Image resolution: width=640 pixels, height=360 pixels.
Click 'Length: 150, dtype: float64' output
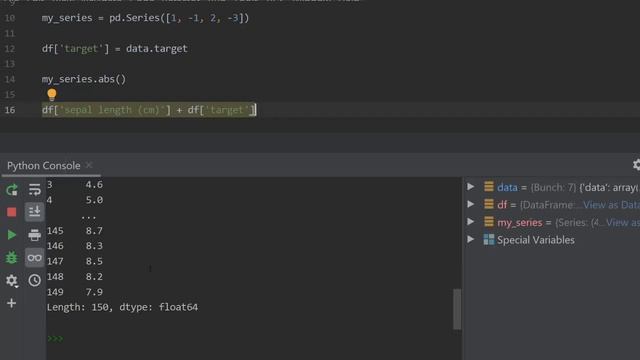tap(122, 307)
